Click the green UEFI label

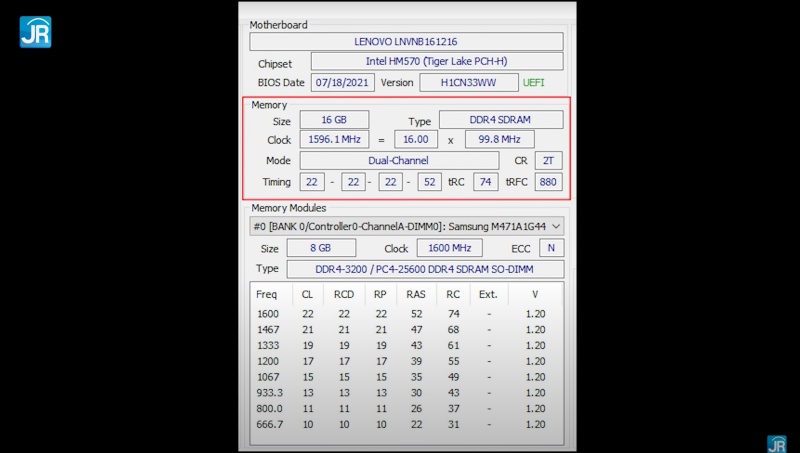click(533, 83)
